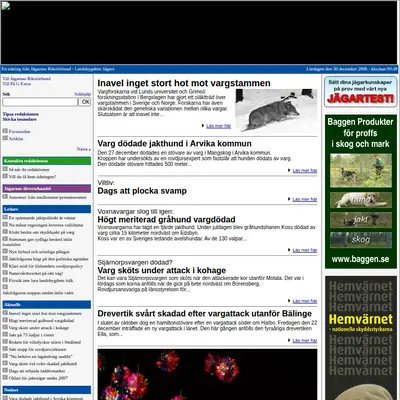The image size is (400, 400).
Task: Open headline 'Varg sköts under attack i kohage'
Action: click(x=162, y=270)
